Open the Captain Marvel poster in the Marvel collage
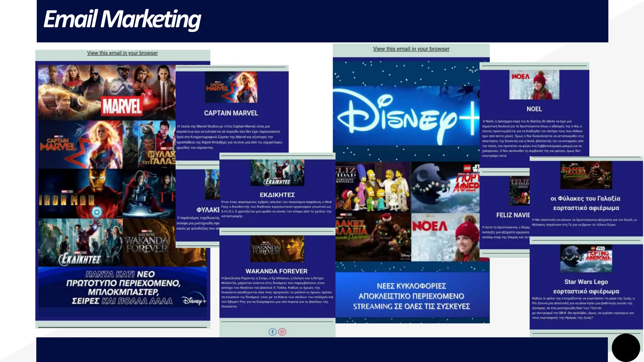 80,145
